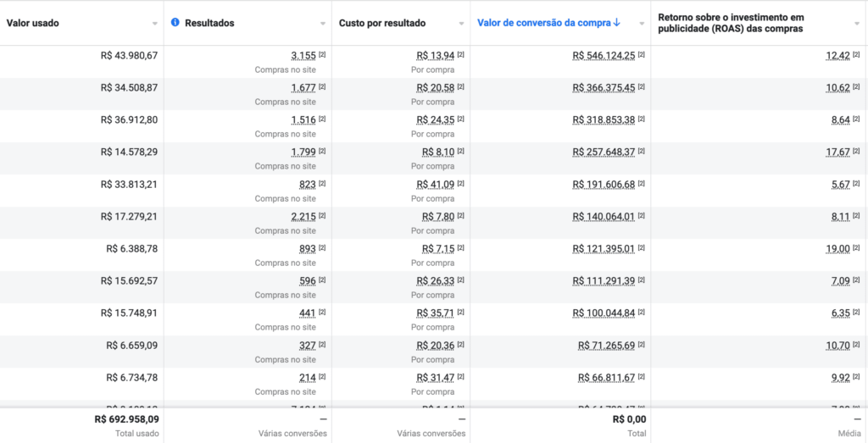
Task: Click the [2] footnote next to 3.155 results
Action: pos(322,55)
